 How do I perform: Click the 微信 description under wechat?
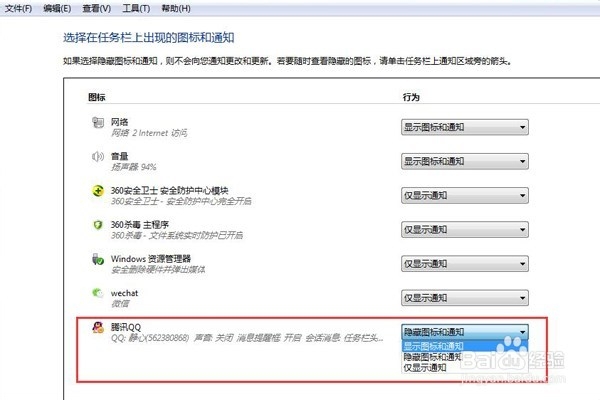(x=120, y=304)
